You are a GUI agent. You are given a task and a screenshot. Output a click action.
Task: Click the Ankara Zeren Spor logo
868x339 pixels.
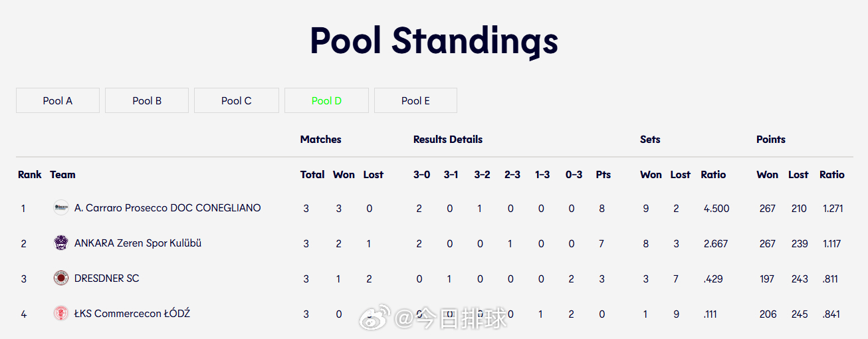[61, 243]
